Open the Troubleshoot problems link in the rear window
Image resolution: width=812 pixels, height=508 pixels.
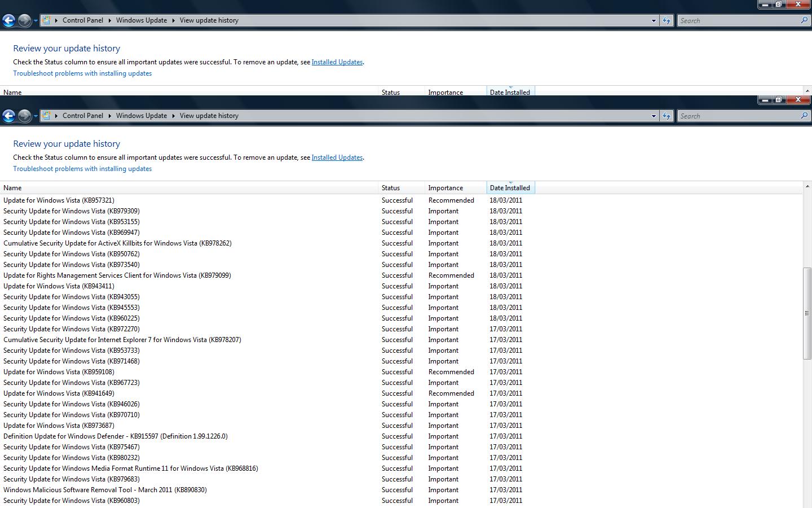pos(82,73)
